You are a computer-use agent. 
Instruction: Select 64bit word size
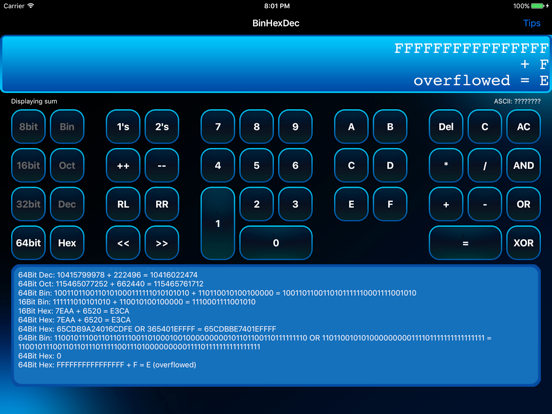[x=29, y=243]
